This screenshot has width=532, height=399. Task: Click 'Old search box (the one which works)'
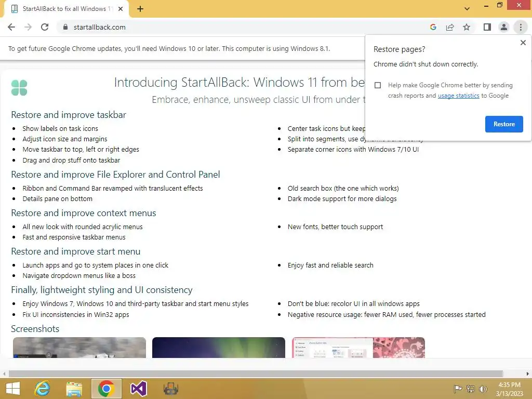coord(343,188)
